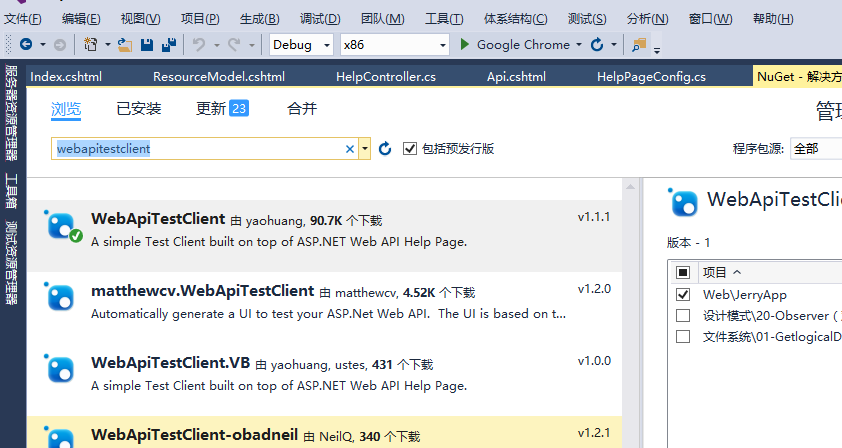This screenshot has height=448, width=842.
Task: Open the 团队(M) menu
Action: (x=382, y=19)
